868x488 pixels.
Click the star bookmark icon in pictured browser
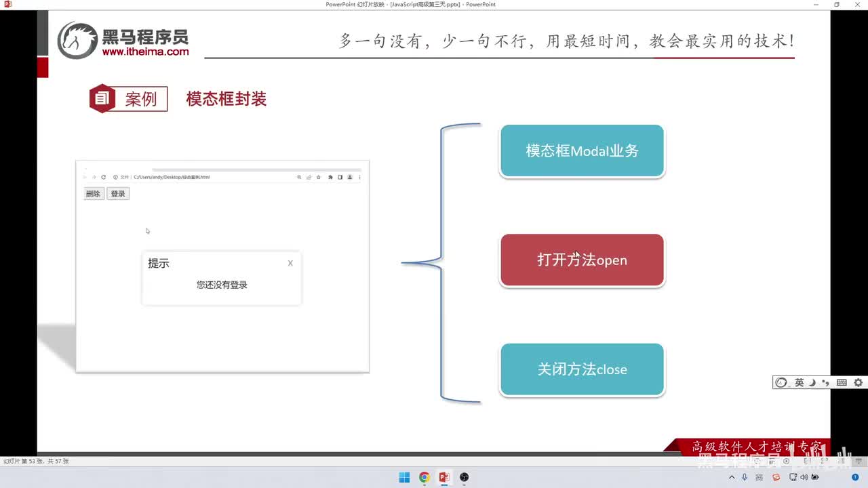tap(319, 177)
